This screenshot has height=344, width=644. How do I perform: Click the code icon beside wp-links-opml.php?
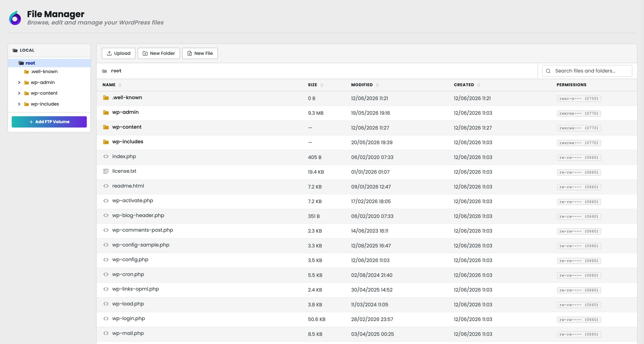(x=106, y=289)
